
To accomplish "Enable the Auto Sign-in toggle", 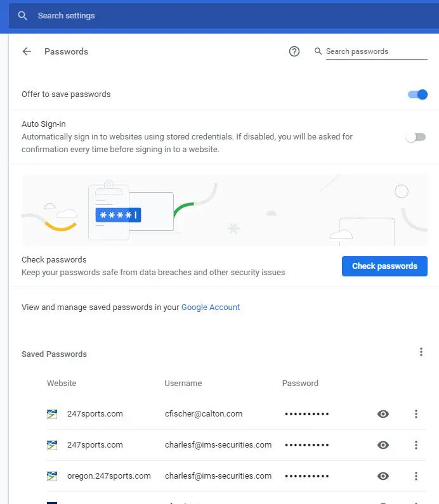I will point(416,137).
